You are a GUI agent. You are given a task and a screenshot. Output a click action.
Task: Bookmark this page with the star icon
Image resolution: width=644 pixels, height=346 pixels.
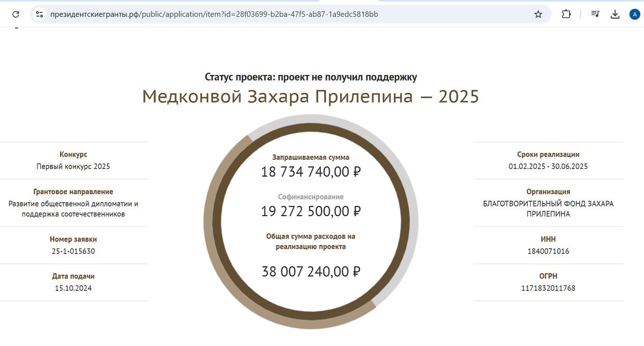538,14
